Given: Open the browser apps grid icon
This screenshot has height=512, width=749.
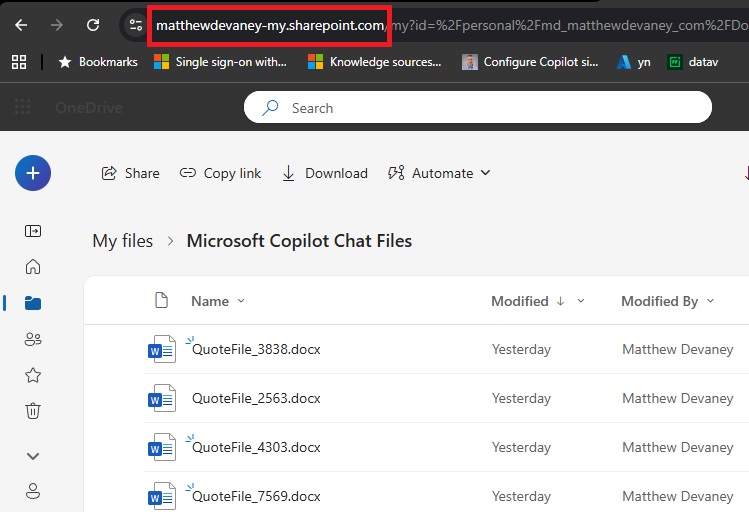Looking at the screenshot, I should pos(19,62).
